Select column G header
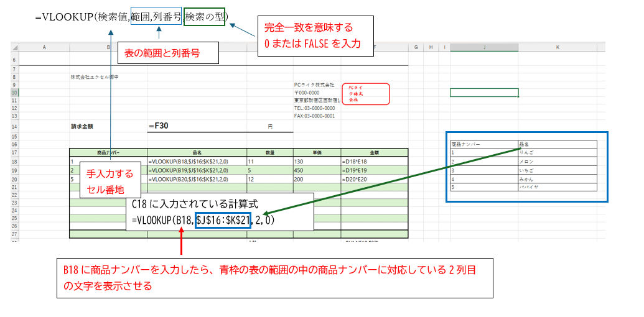The width and height of the screenshot is (644, 317). coord(416,48)
